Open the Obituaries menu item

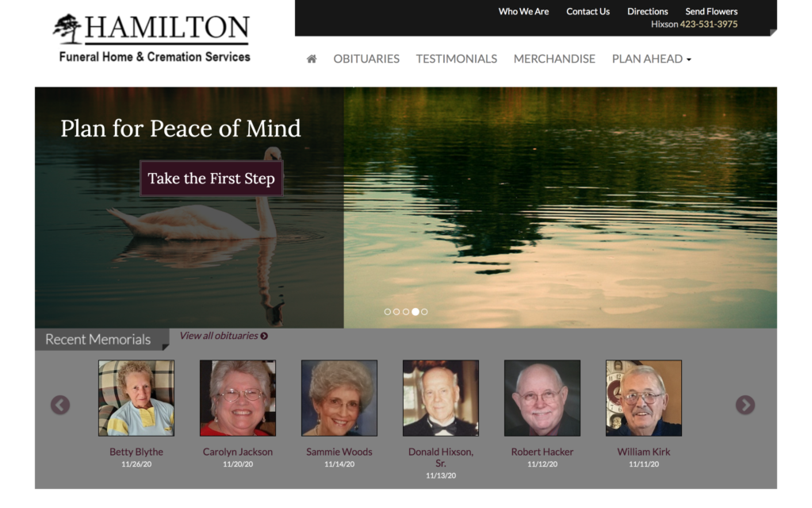click(x=366, y=59)
